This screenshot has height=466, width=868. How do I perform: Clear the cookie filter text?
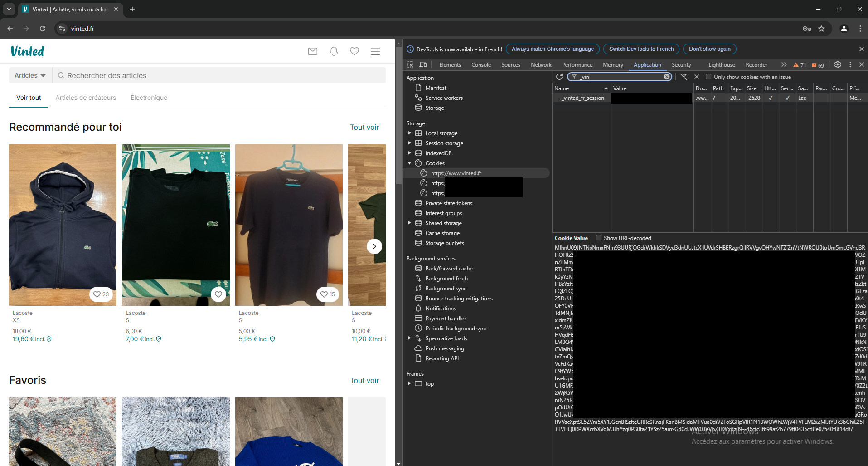(667, 77)
